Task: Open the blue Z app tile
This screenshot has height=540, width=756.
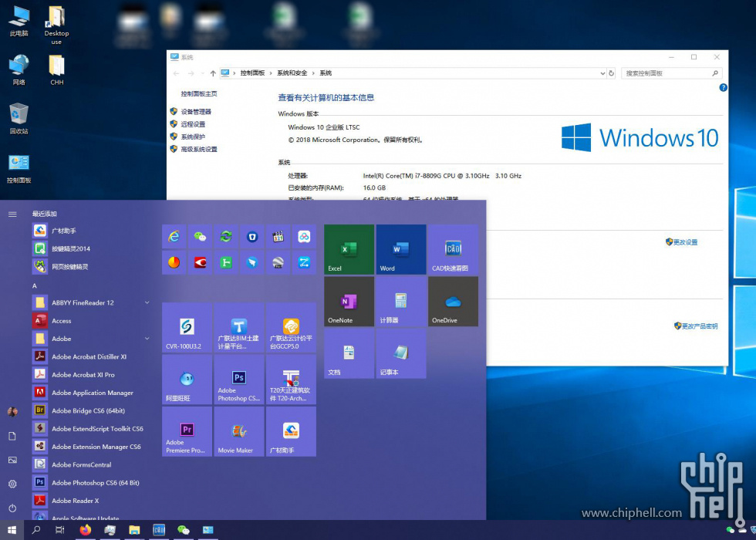Action: click(304, 262)
